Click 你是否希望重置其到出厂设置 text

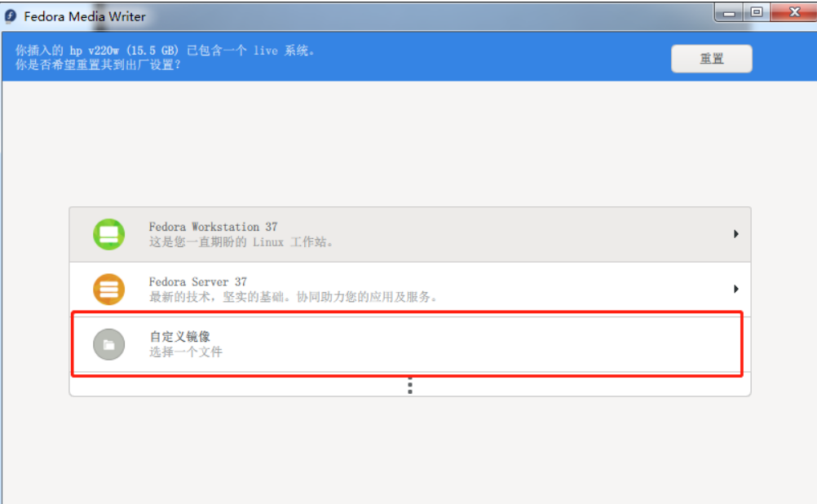(x=98, y=64)
